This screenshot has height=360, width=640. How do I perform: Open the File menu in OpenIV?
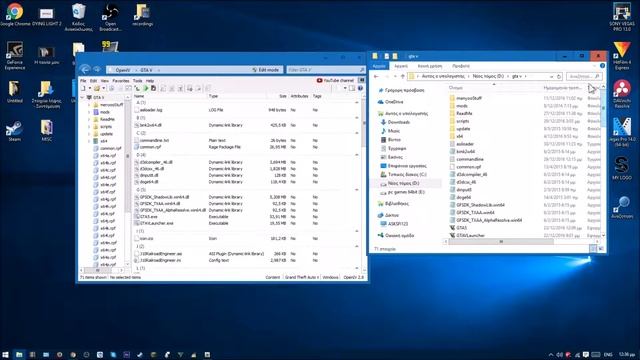83,81
